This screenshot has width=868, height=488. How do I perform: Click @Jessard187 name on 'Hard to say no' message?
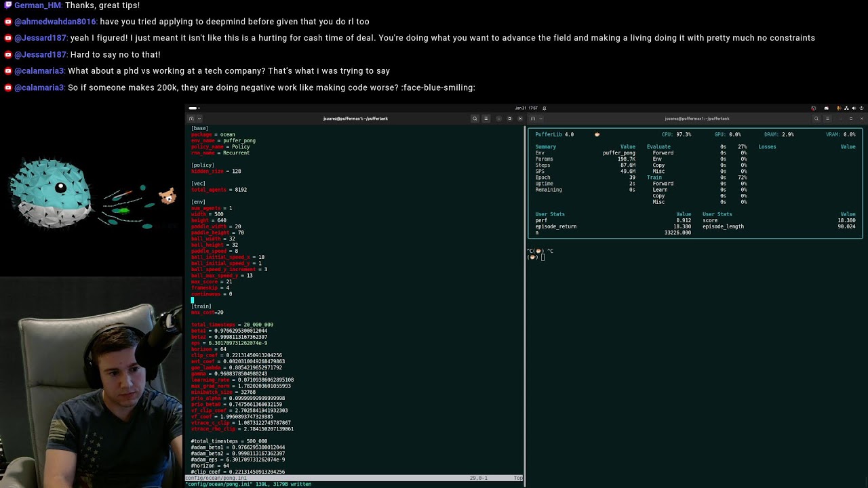click(41, 54)
